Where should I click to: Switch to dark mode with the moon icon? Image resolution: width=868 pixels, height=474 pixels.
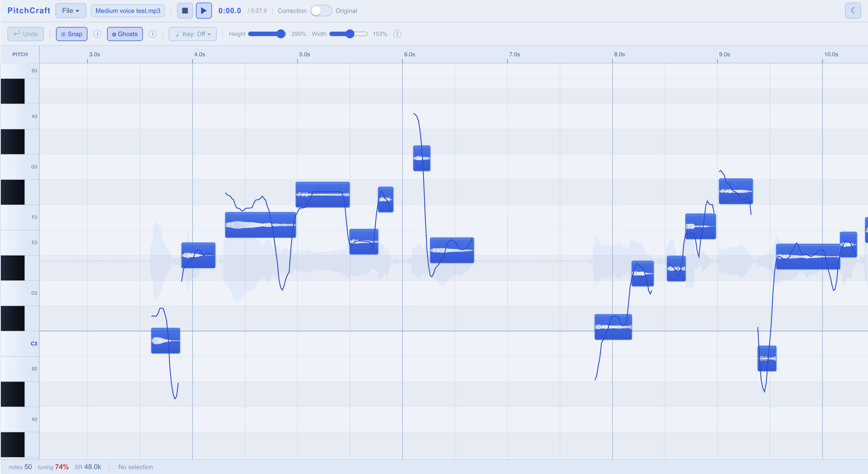pyautogui.click(x=853, y=11)
